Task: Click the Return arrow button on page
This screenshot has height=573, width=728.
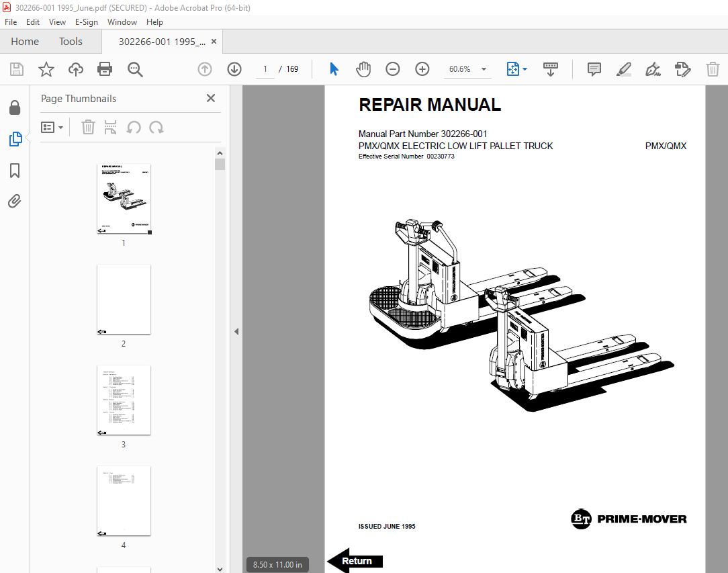Action: (355, 561)
